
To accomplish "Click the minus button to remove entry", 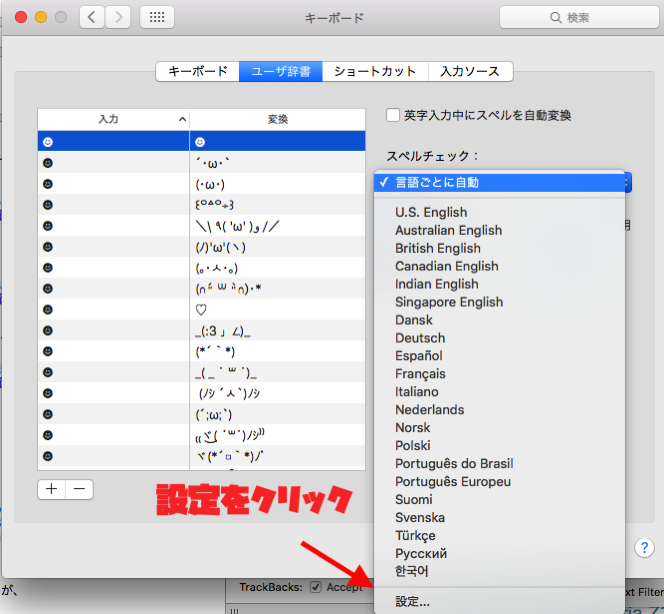I will point(78,489).
